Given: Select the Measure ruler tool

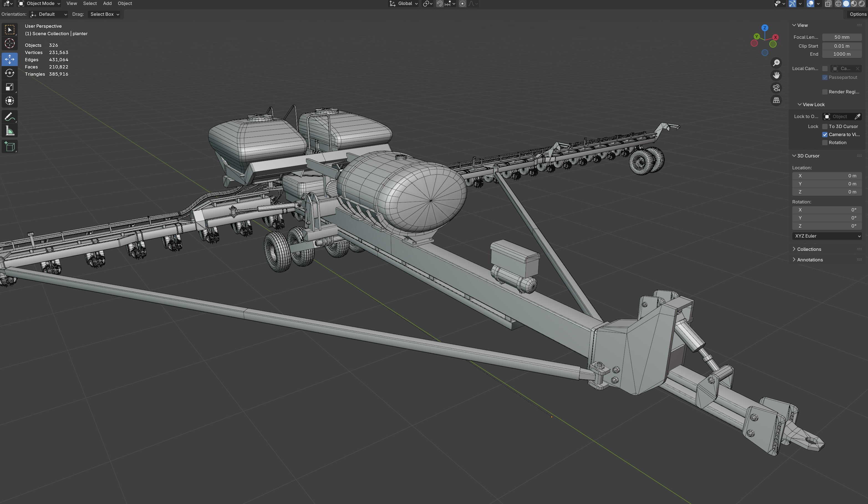Looking at the screenshot, I should 10,131.
